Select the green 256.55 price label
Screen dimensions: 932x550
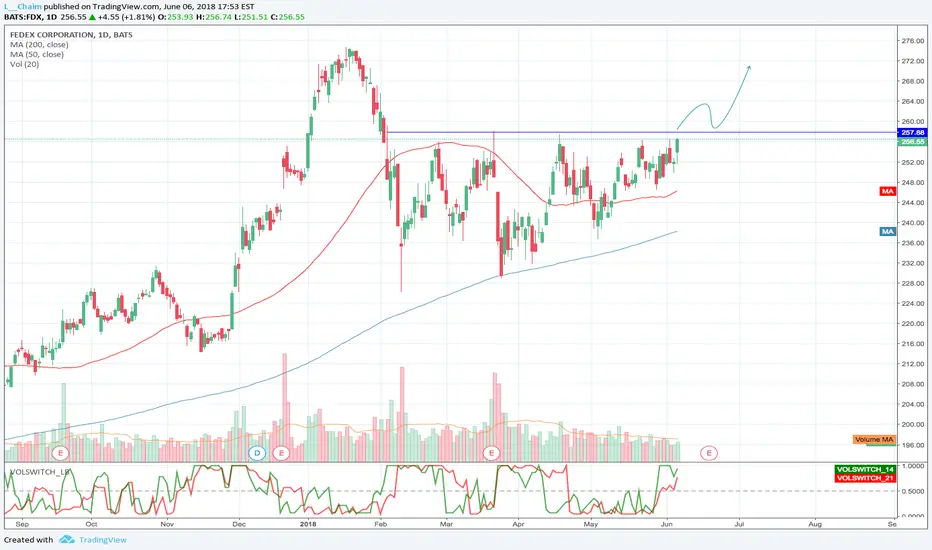912,142
